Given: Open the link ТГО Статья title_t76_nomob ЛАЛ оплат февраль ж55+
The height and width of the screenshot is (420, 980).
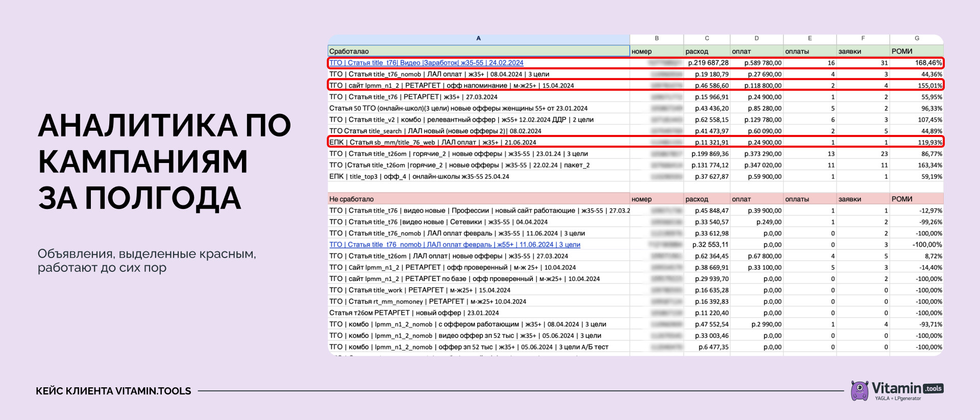Looking at the screenshot, I should tap(455, 245).
